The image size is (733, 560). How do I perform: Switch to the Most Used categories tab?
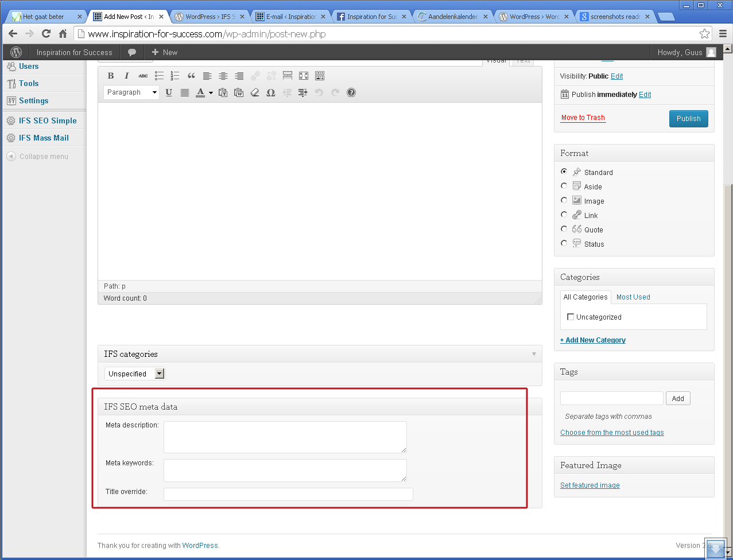pos(633,297)
